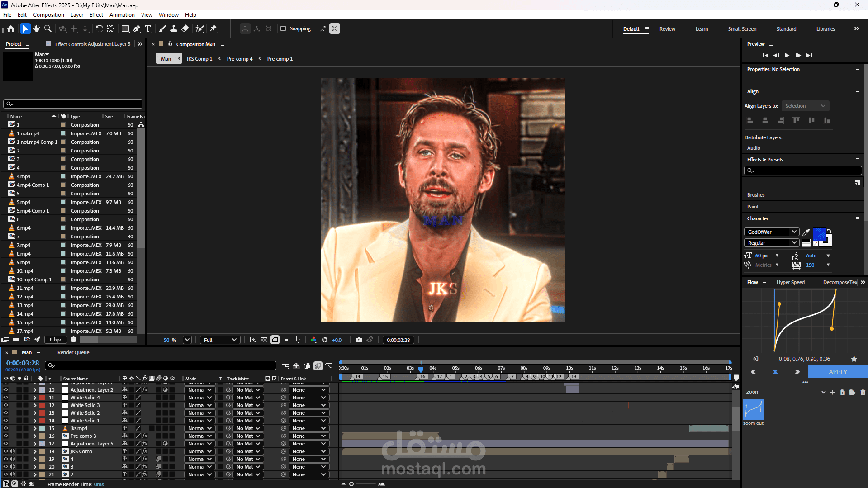Select the Roto Brush tool
Screen dimensions: 868x488
click(x=199, y=28)
